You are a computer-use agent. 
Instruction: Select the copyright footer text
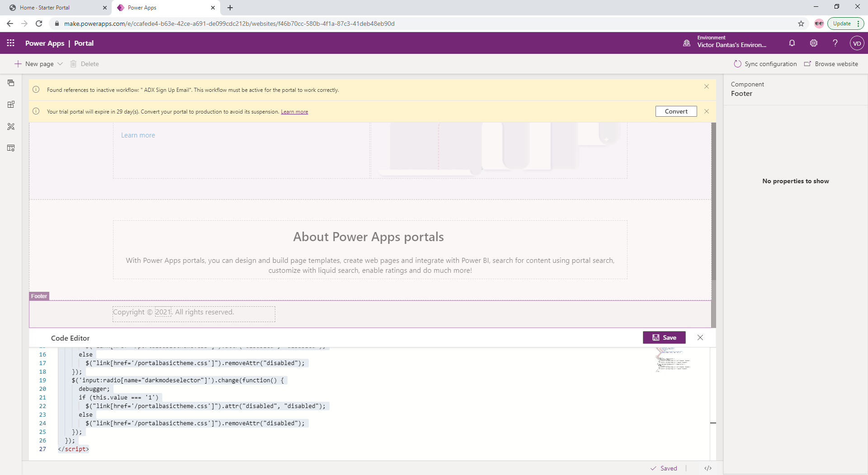[174, 312]
